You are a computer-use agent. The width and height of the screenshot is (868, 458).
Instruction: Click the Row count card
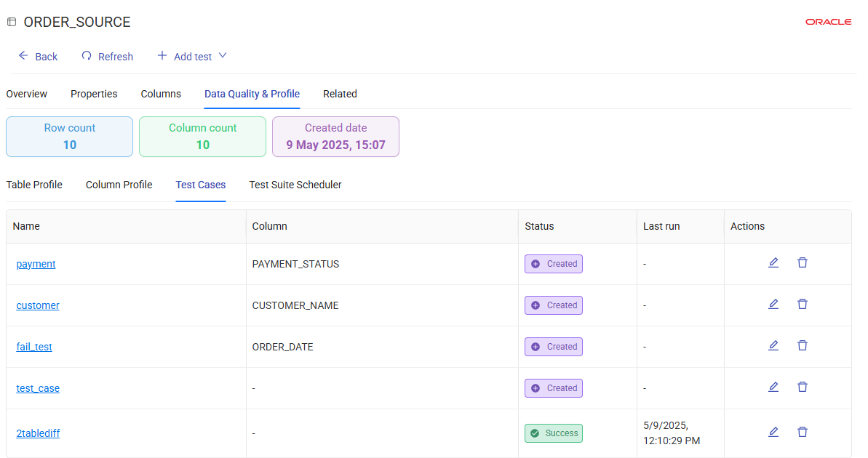point(70,137)
